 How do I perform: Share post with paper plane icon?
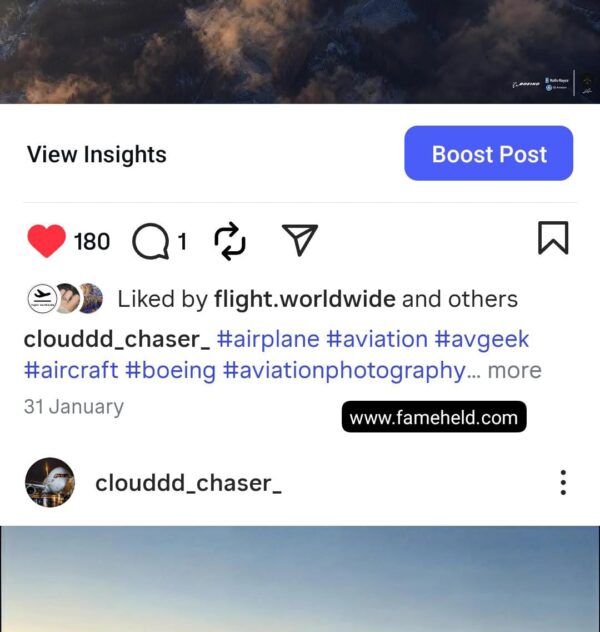300,240
